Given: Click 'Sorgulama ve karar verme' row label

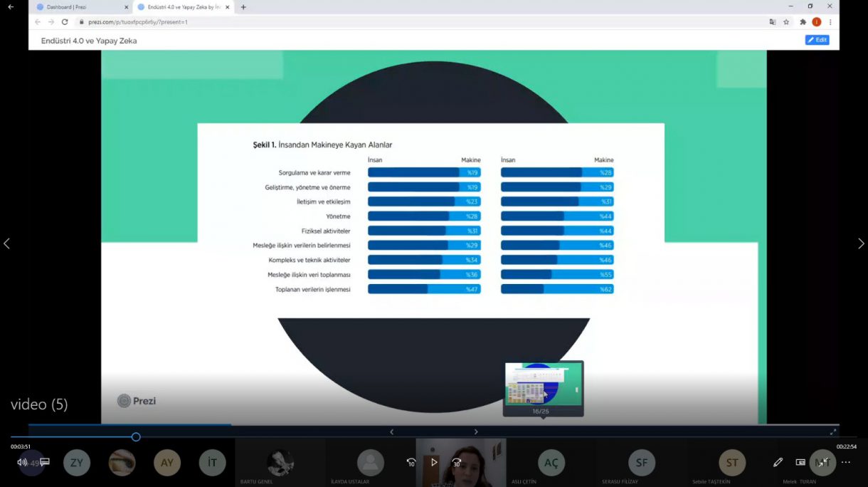Looking at the screenshot, I should tap(314, 173).
